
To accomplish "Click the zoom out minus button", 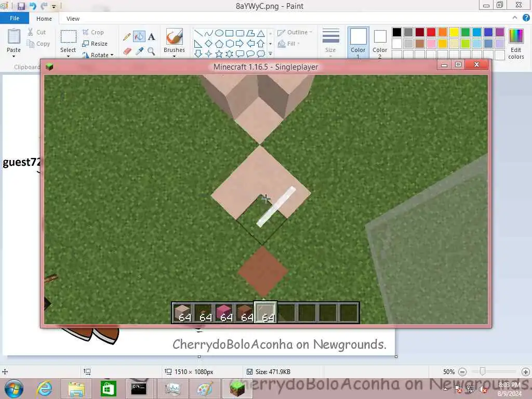I will point(462,372).
